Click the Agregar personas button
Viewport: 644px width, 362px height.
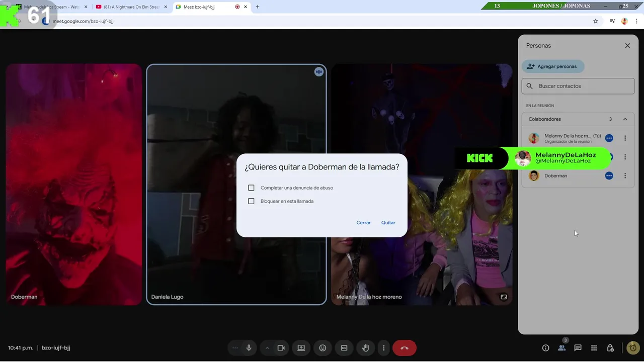[553, 66]
